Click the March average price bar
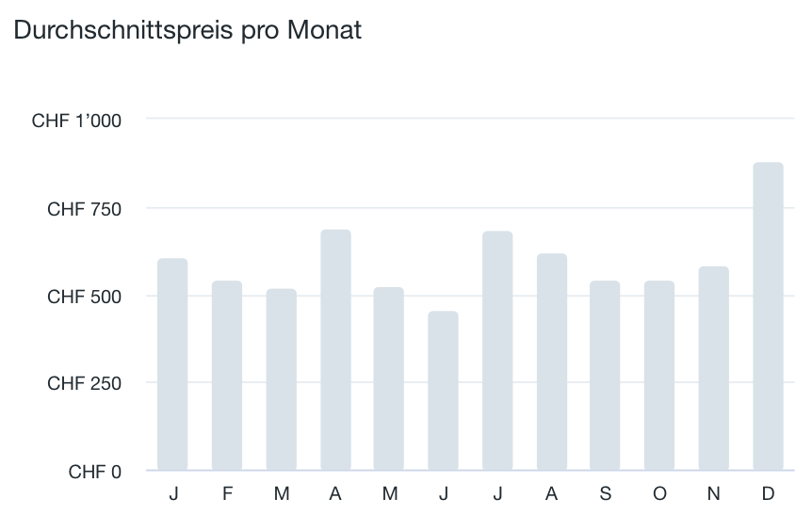This screenshot has height=531, width=812. 282,379
